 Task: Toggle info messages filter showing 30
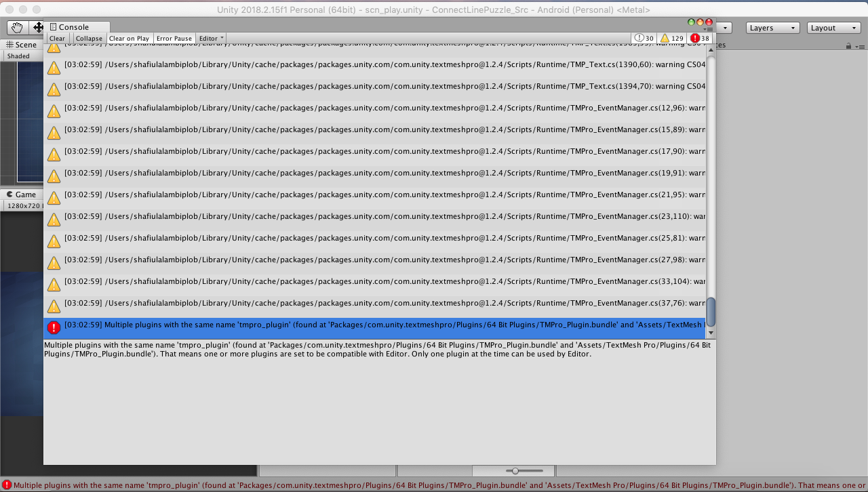pyautogui.click(x=644, y=38)
